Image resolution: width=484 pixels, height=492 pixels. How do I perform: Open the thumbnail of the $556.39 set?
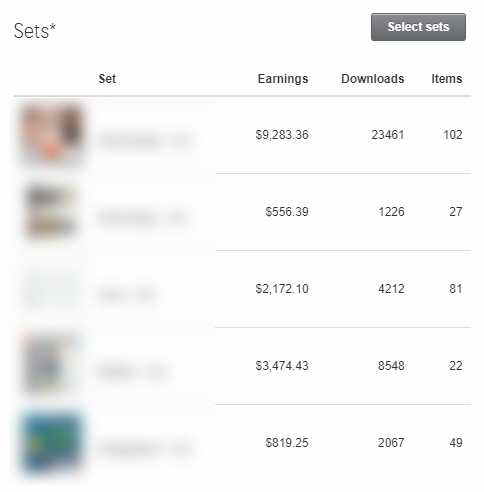click(51, 212)
